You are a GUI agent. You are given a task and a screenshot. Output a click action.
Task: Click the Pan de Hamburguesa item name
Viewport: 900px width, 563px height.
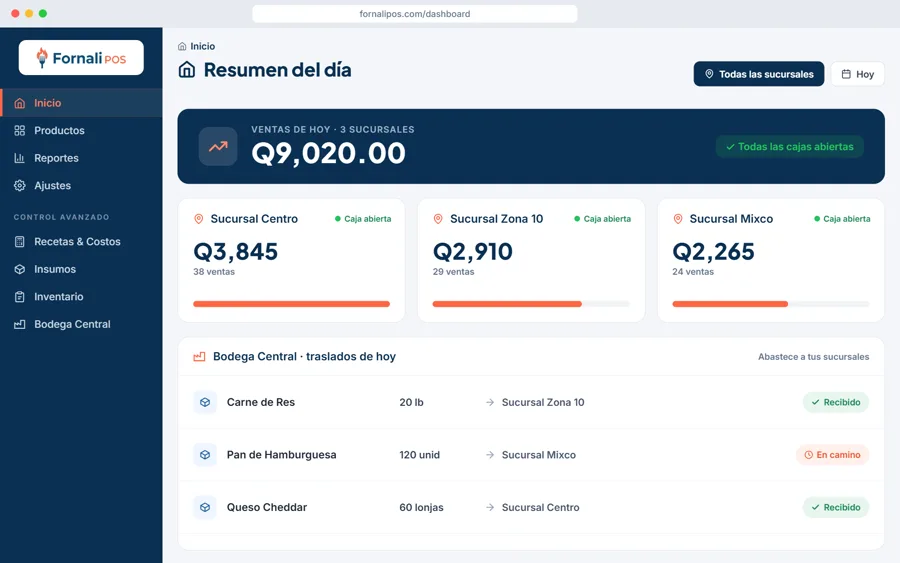click(282, 455)
